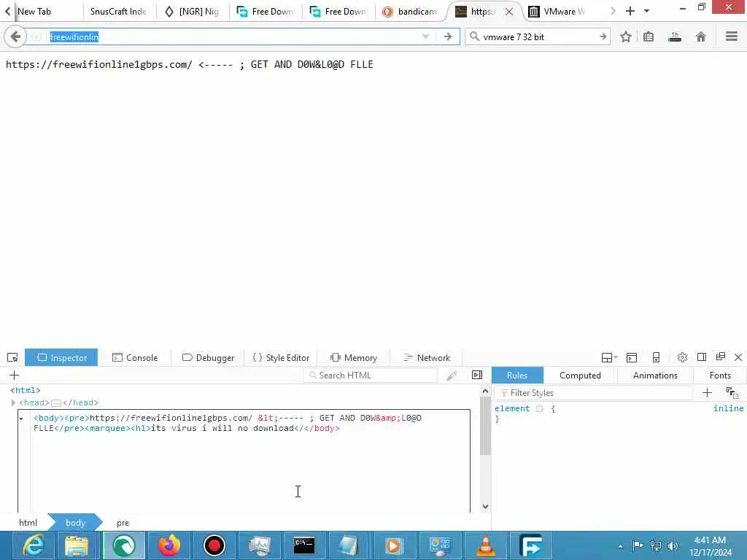Screen dimensions: 747x560
Task: Click the vmware 7 32 bit search box
Action: coord(538,36)
